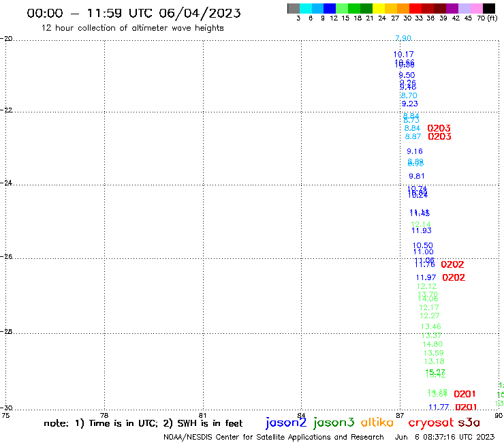Select the cyan swatch in the legend
Screen dimensions: 504x443
click(305, 8)
